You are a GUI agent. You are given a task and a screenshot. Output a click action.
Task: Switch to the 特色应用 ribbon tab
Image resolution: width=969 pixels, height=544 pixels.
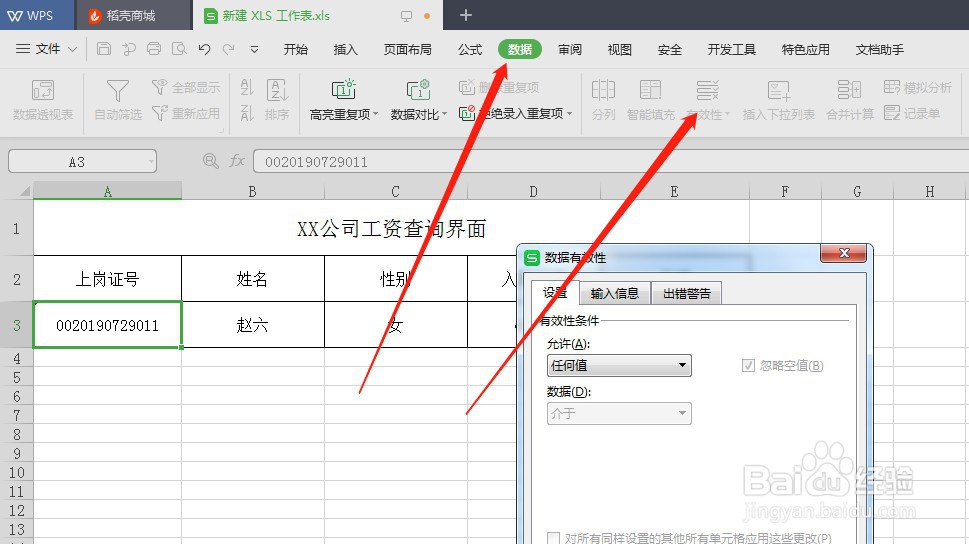[x=805, y=49]
